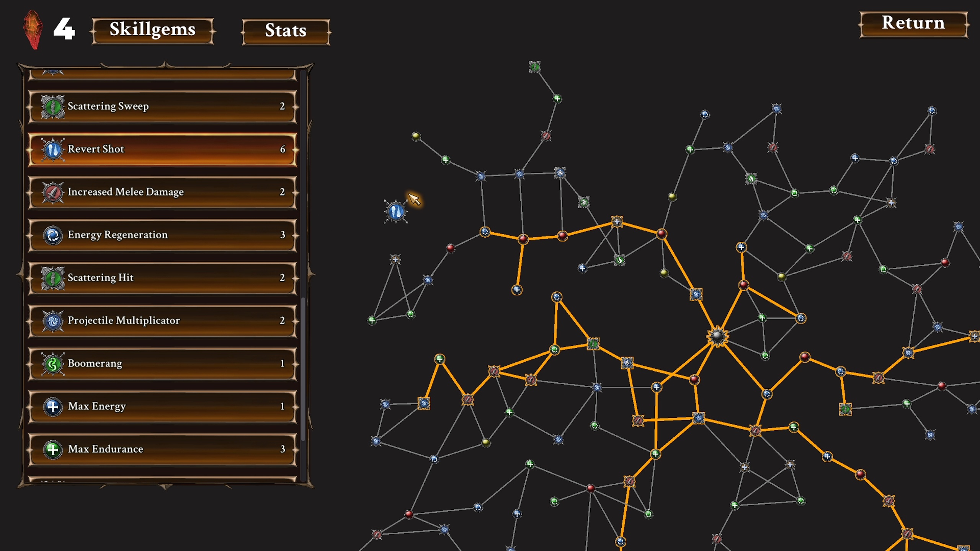
Task: Click the yellow node at the far left of the tree
Action: click(x=416, y=136)
